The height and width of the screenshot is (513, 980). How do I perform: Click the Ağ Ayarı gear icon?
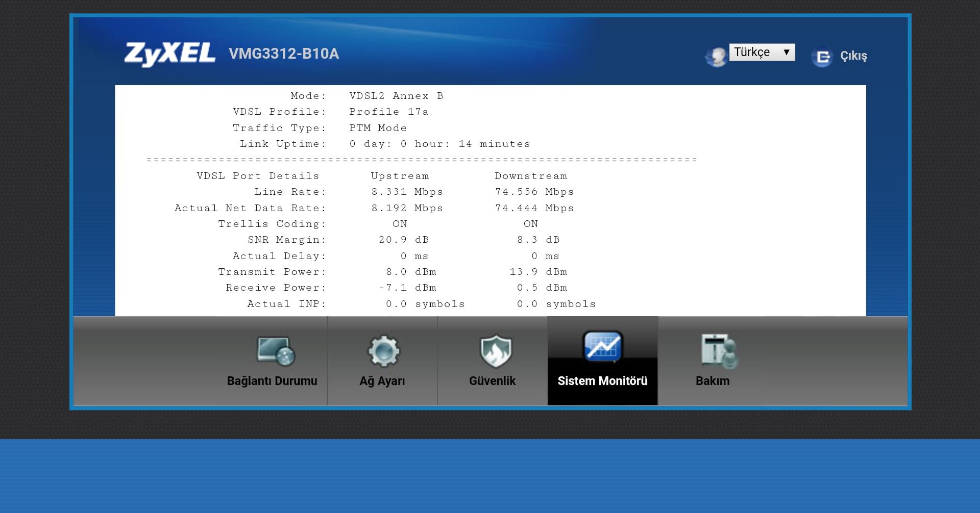click(383, 351)
